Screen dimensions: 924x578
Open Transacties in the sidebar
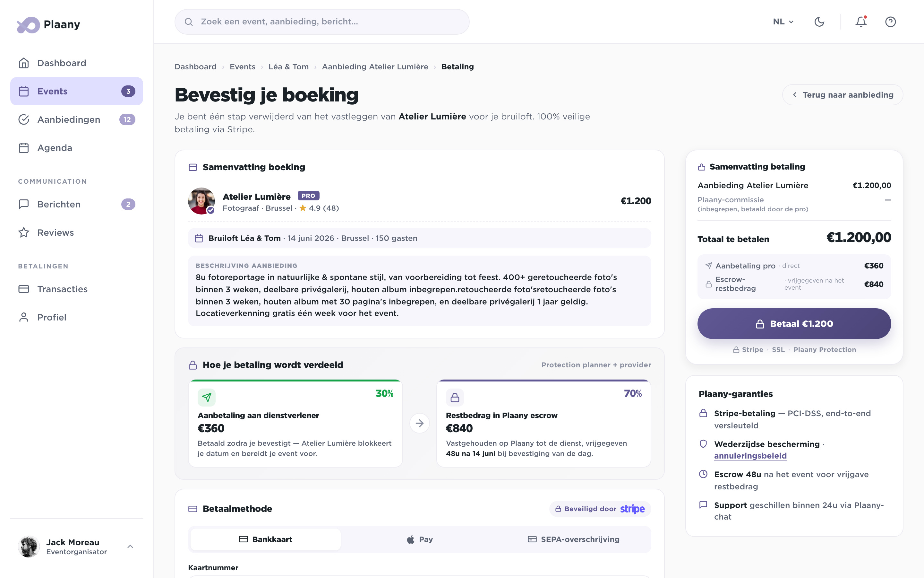point(76,289)
